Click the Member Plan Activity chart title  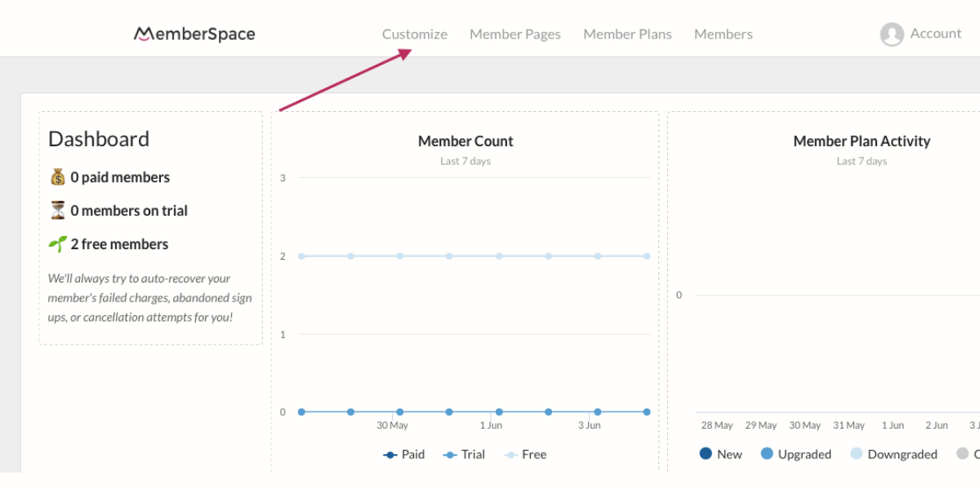[x=862, y=141]
